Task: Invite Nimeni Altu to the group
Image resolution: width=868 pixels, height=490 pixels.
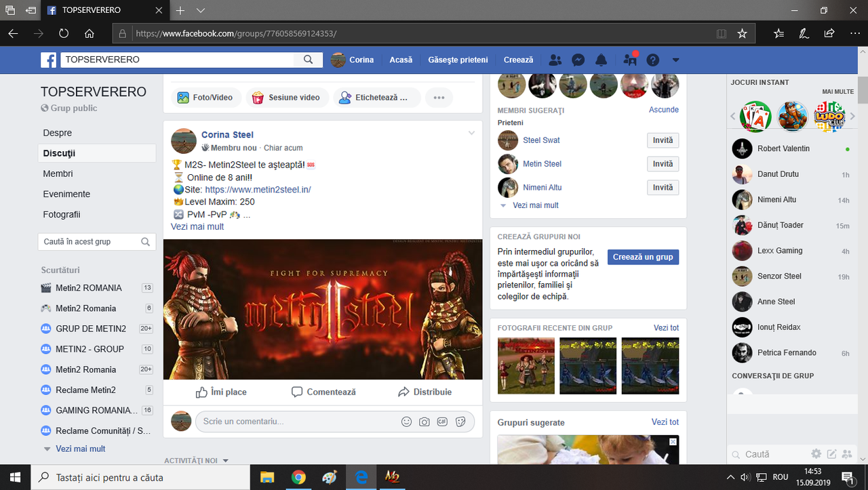Action: point(663,188)
